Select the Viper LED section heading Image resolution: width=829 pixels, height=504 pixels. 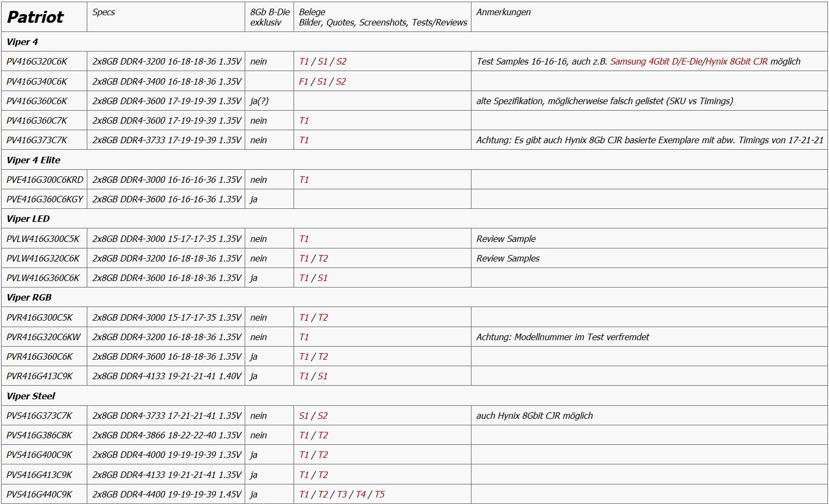click(28, 219)
